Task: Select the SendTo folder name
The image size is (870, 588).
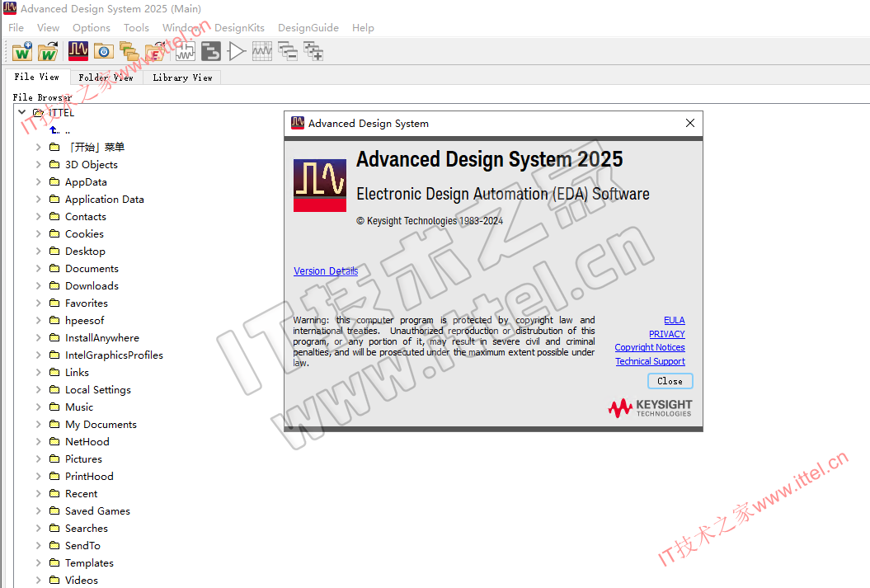Action: [x=82, y=545]
